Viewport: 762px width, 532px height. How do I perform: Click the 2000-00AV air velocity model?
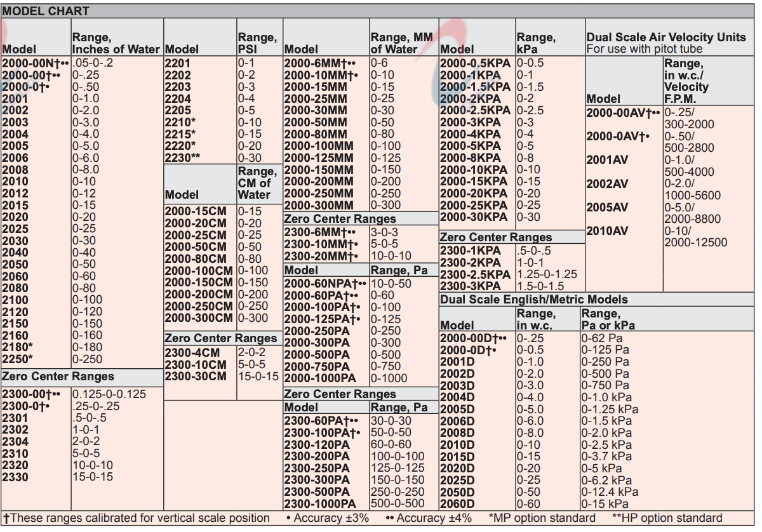(x=623, y=114)
